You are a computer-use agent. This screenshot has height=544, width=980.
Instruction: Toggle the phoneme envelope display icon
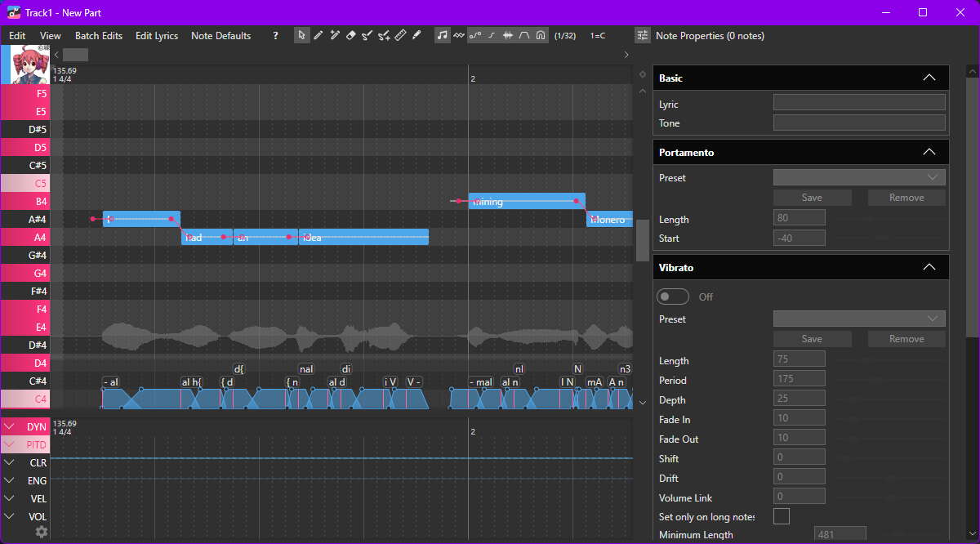pos(524,35)
